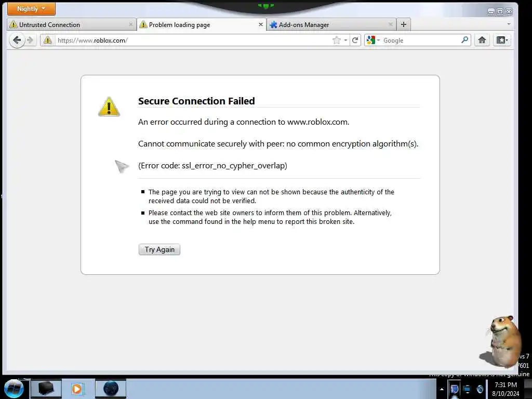Click the flag tray icon

click(454, 389)
